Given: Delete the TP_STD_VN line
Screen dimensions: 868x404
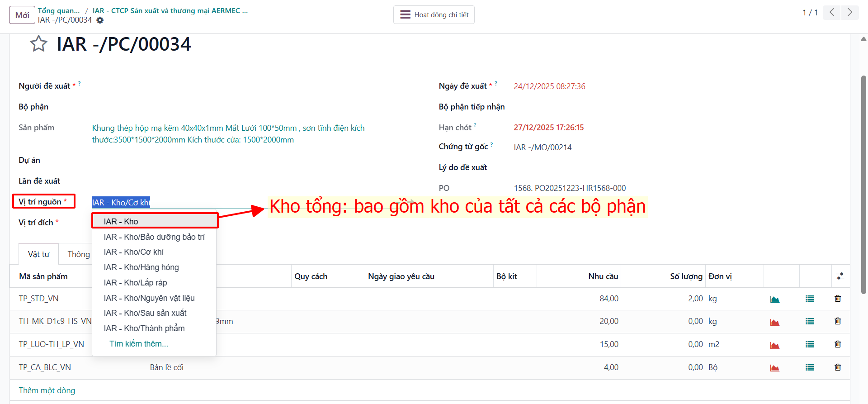Looking at the screenshot, I should [838, 299].
